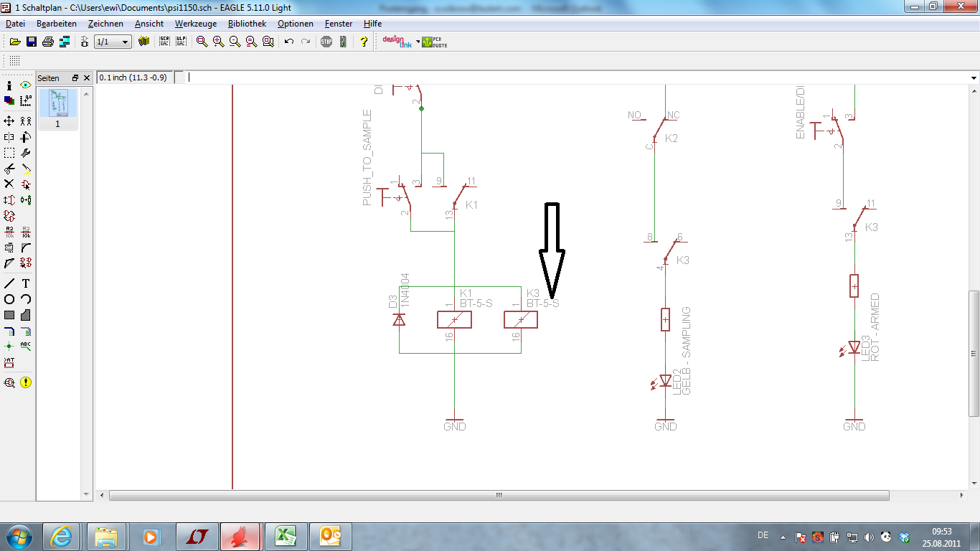The image size is (980, 551).
Task: Open grid settings with the Grid icon
Action: 14,61
